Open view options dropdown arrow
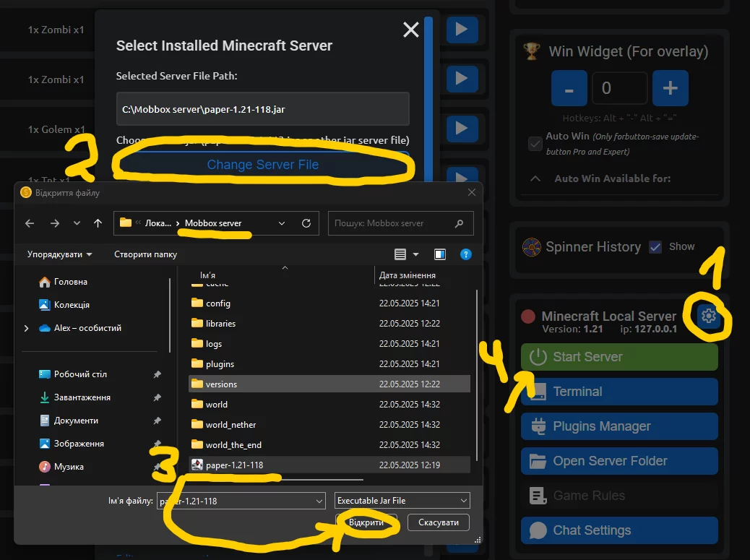Viewport: 750px width, 560px height. click(x=415, y=254)
